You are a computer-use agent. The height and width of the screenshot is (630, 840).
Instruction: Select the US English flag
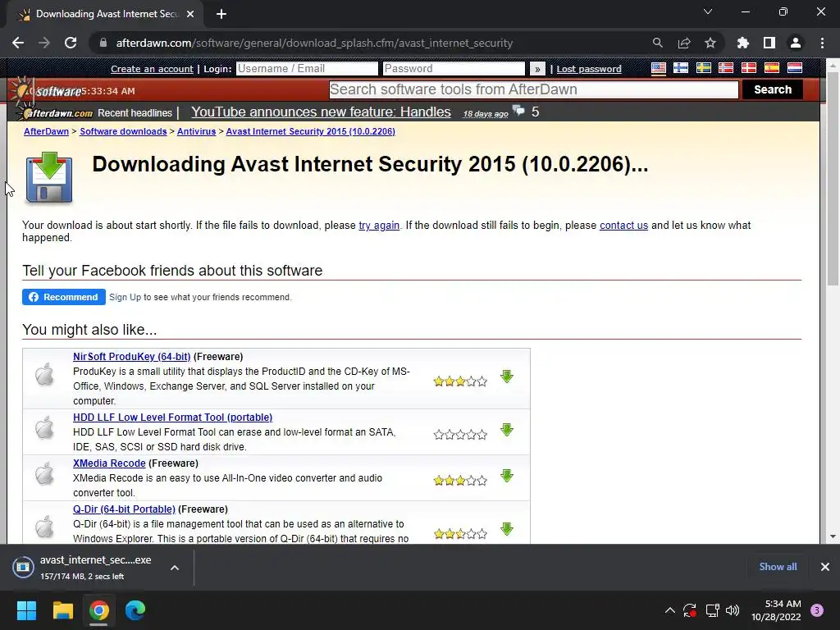click(659, 68)
